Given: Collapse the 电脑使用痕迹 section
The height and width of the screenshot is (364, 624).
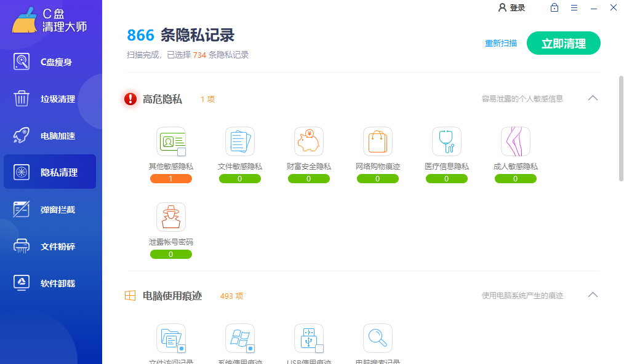Looking at the screenshot, I should 593,295.
